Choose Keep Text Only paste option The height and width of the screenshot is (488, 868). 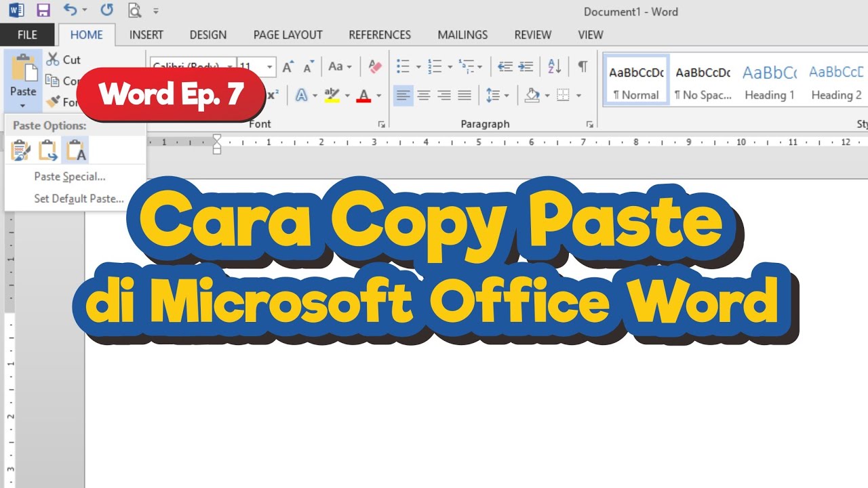coord(75,150)
